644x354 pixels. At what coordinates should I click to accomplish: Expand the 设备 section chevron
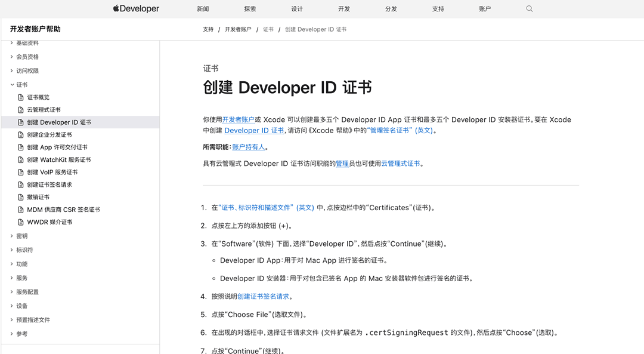click(11, 306)
